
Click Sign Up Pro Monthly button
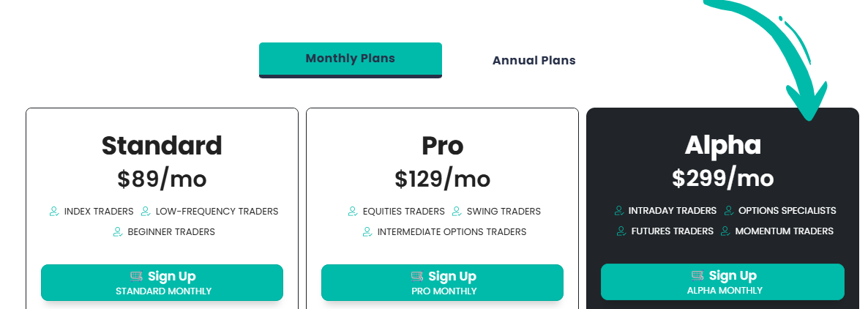tap(442, 283)
